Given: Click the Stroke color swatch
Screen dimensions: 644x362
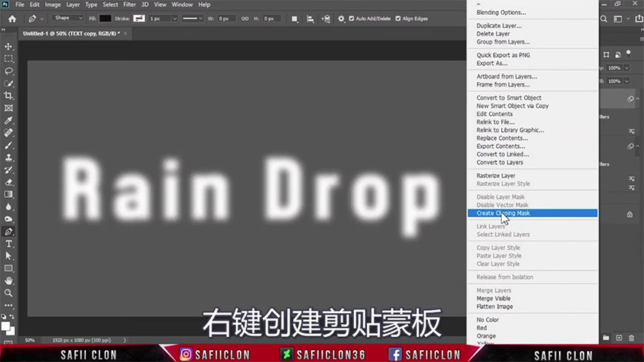Looking at the screenshot, I should click(139, 19).
